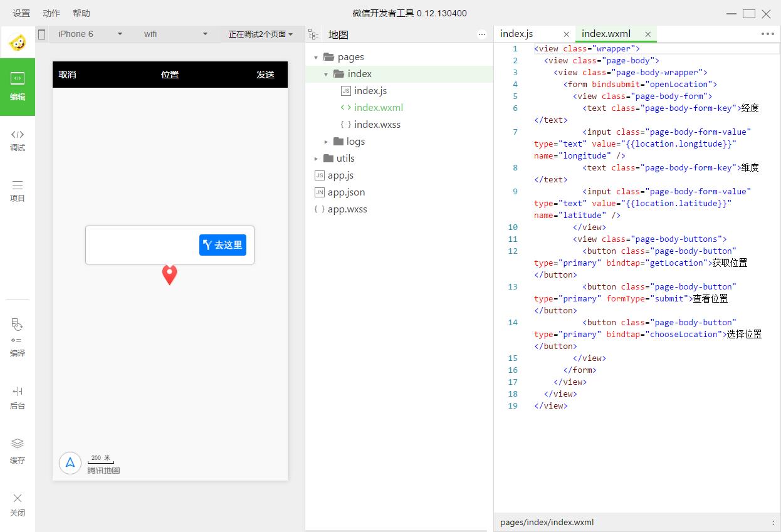This screenshot has height=532, width=781.
Task: Click the file tree structure icon
Action: (313, 34)
